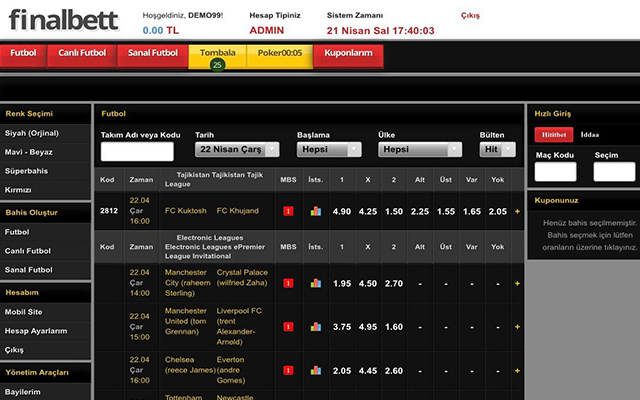Open Hesap Ayarlarım in sidebar

coord(36,330)
